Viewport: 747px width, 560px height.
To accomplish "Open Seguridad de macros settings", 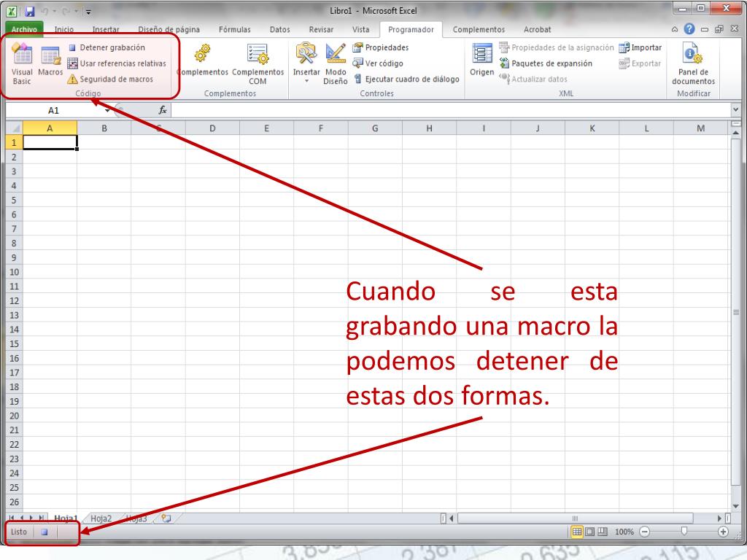I will 110,79.
